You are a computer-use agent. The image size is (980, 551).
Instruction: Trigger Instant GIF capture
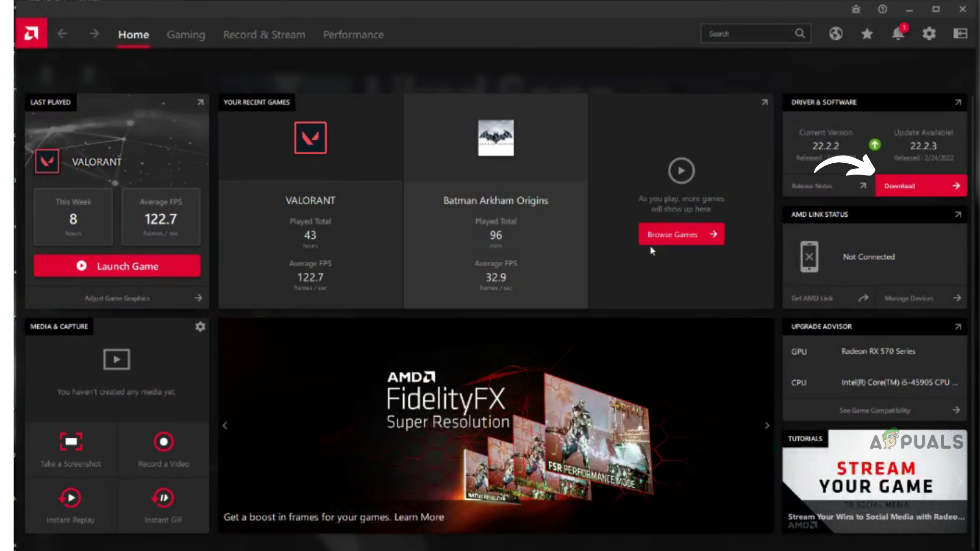[x=163, y=498]
